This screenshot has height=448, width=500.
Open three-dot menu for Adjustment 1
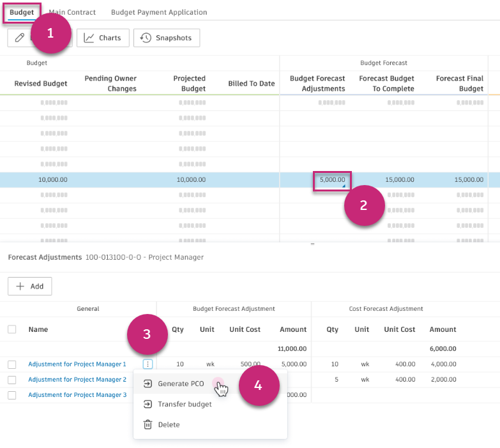click(x=148, y=364)
